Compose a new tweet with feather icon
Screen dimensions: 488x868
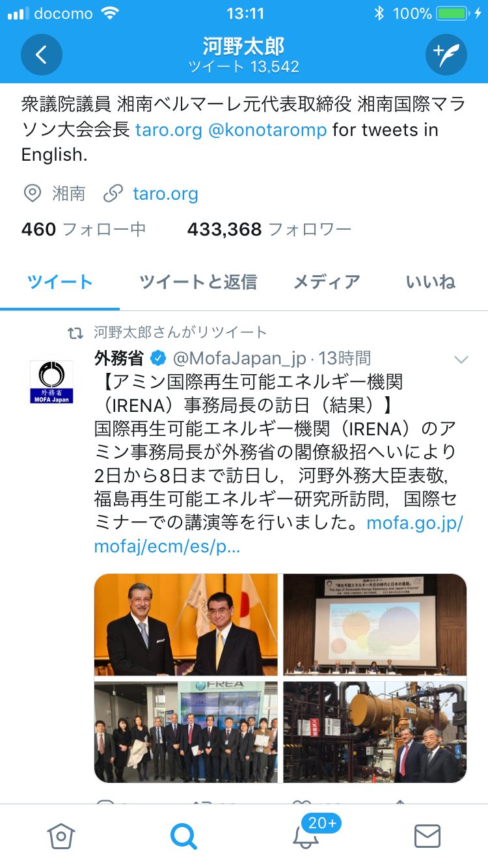(446, 55)
